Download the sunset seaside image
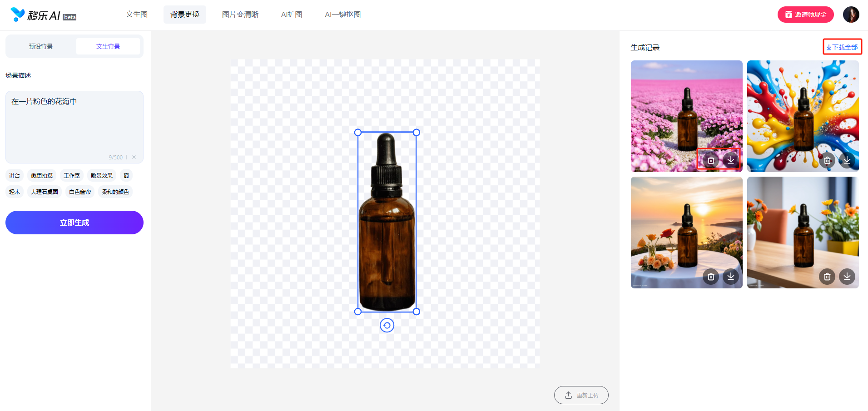 pyautogui.click(x=730, y=277)
